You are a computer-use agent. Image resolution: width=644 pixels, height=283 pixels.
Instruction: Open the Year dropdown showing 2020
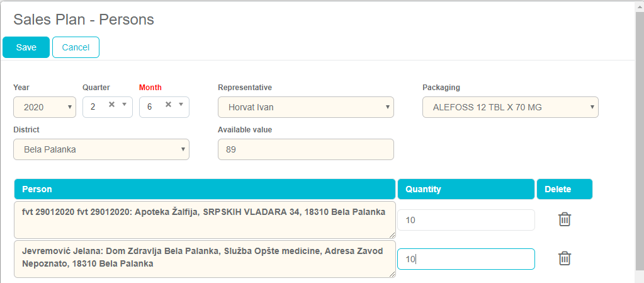tap(45, 107)
